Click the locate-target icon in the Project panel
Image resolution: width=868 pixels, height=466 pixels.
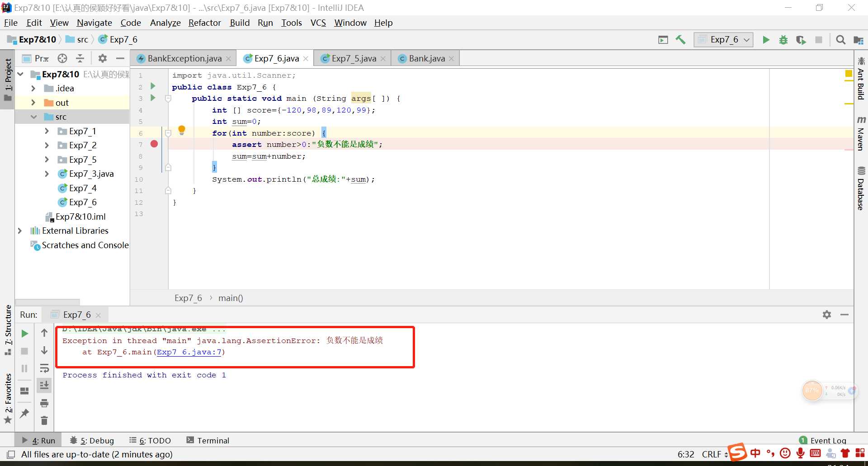point(62,58)
